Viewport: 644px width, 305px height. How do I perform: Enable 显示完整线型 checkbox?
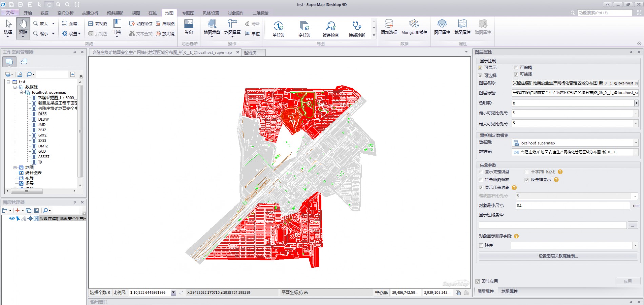481,172
